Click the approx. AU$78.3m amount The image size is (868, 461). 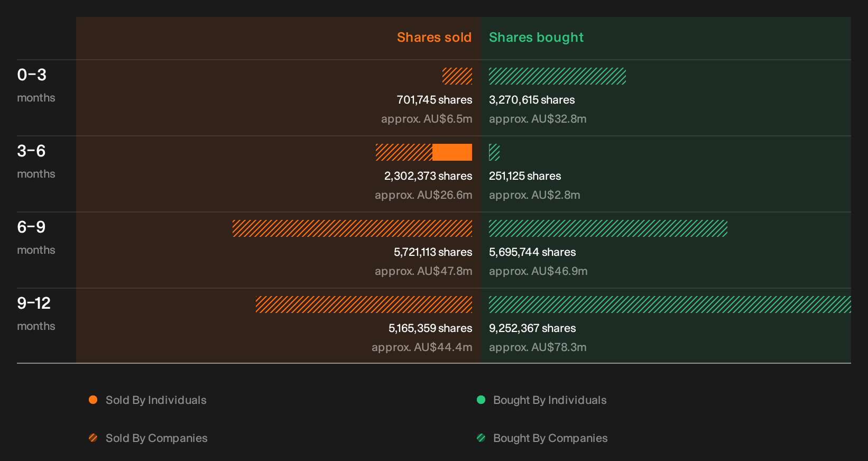tap(538, 347)
